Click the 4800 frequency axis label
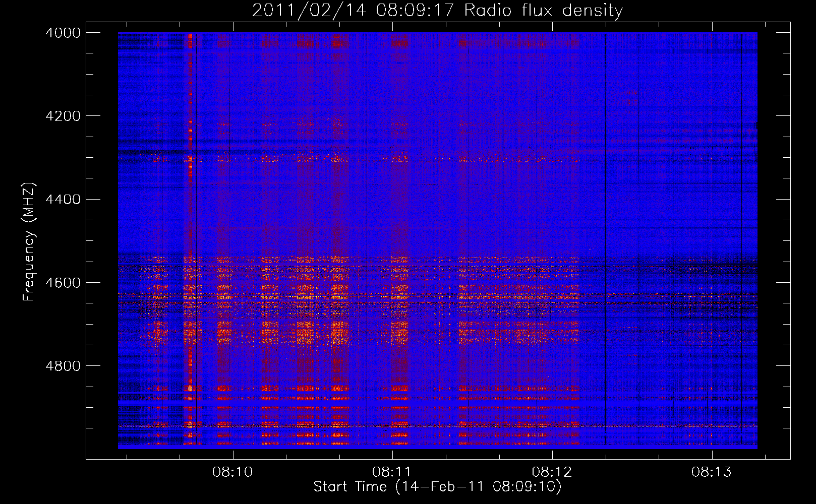Viewport: 816px width, 504px height. pos(63,366)
